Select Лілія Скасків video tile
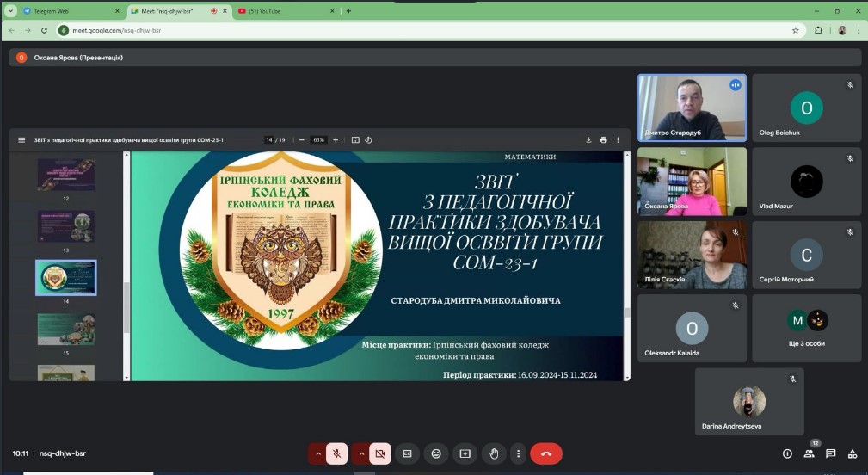 [x=692, y=256]
